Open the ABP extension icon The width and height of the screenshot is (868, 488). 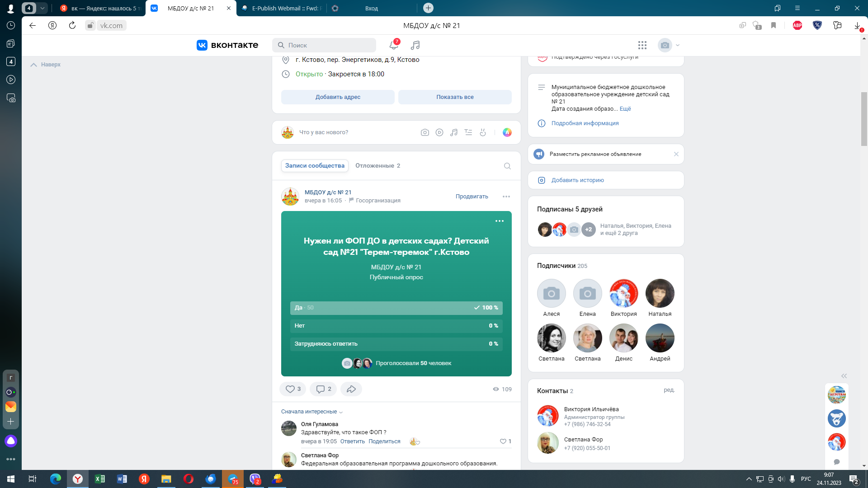[x=797, y=25]
